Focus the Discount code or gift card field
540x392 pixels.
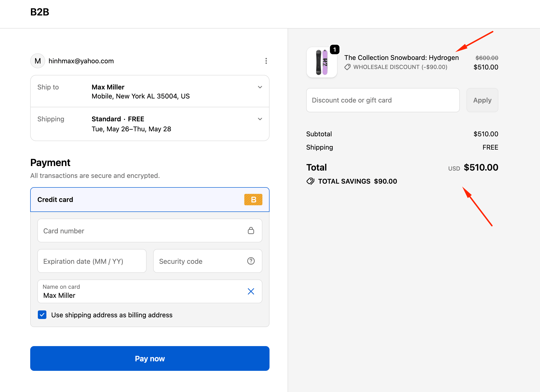(383, 100)
